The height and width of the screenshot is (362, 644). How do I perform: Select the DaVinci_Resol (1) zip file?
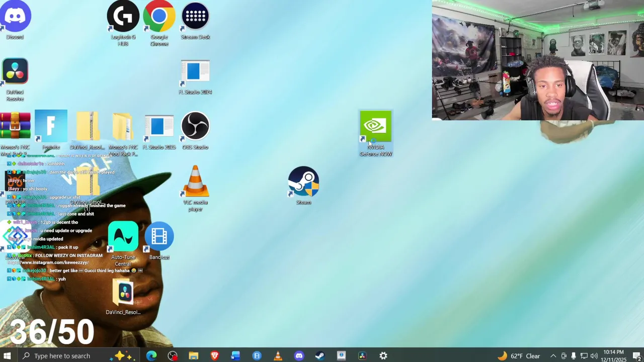tap(87, 189)
